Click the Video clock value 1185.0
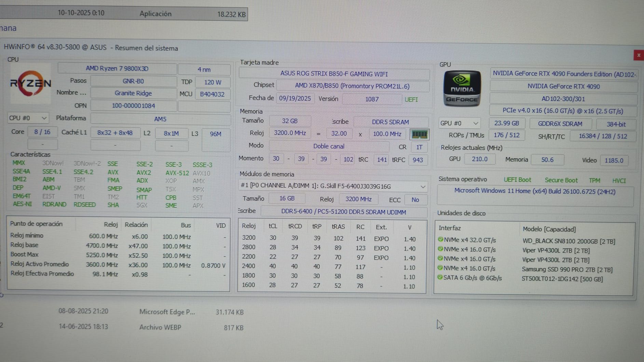The width and height of the screenshot is (644, 362). pyautogui.click(x=614, y=160)
